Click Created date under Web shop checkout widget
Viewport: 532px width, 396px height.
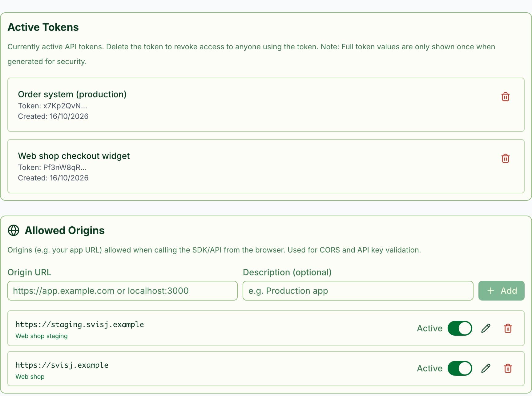coord(53,178)
